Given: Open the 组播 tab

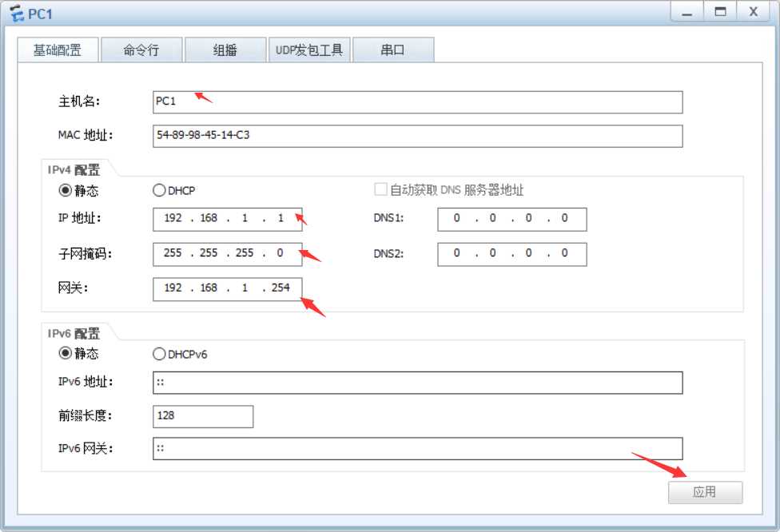Looking at the screenshot, I should pyautogui.click(x=225, y=50).
